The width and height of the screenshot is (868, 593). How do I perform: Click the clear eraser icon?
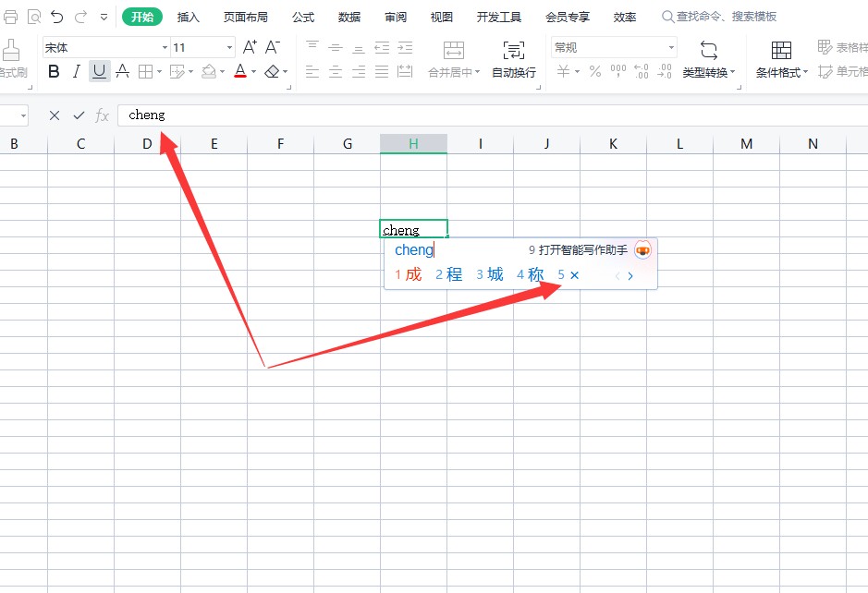click(272, 71)
